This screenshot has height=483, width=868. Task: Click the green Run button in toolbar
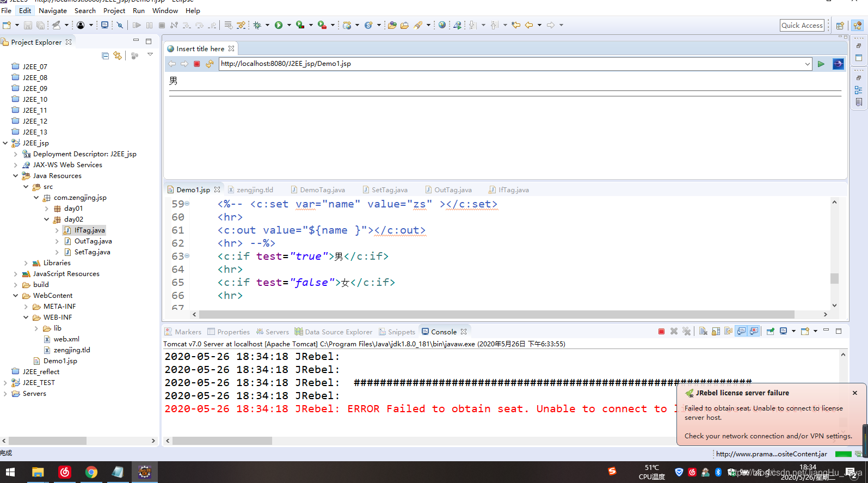point(279,25)
